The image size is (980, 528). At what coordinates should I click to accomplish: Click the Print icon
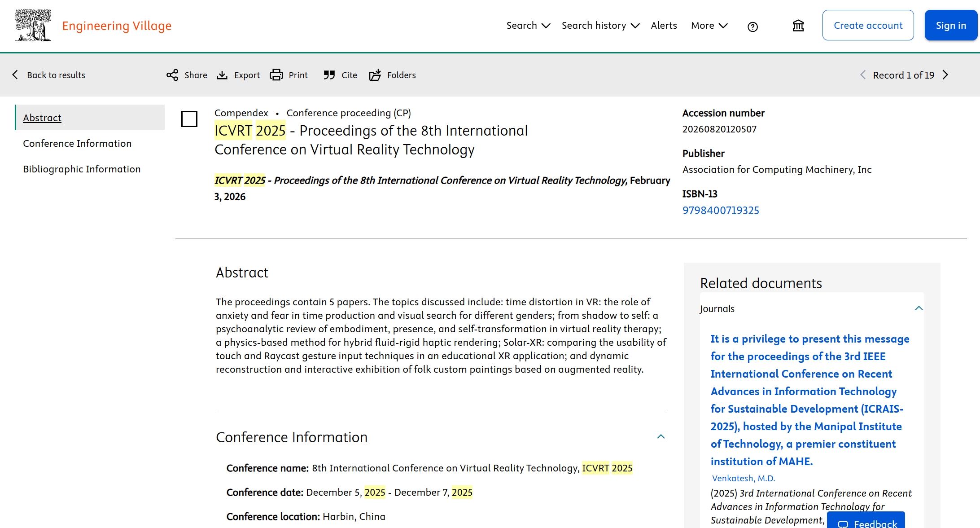[276, 75]
